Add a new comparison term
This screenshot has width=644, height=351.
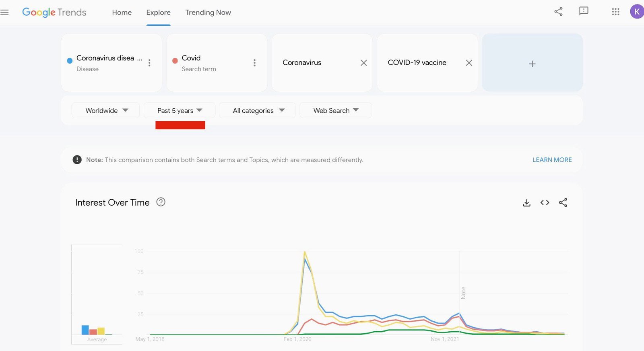point(532,63)
